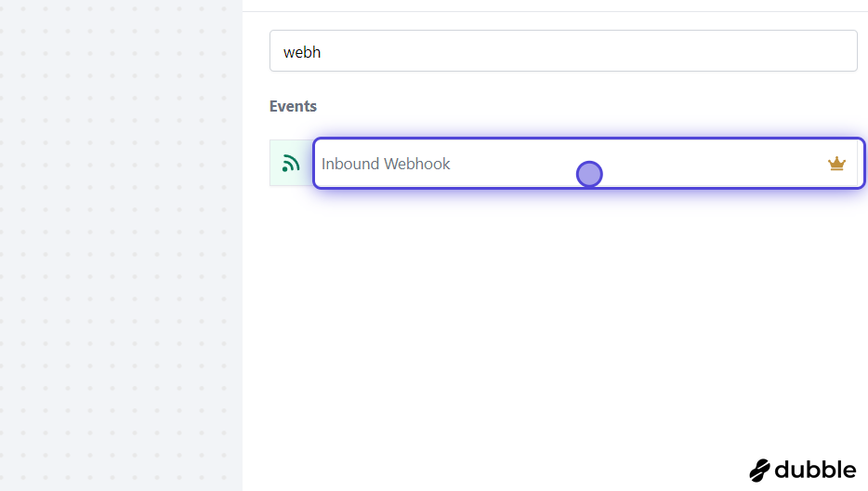Open the Inbound Webhook trigger via feed icon
Screen dimensions: 868x491
(x=291, y=164)
